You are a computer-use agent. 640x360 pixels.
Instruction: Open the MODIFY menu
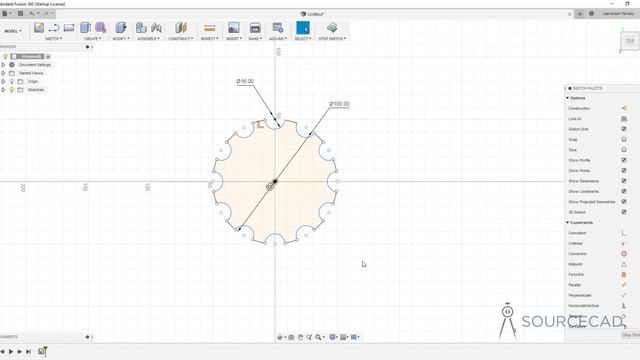pyautogui.click(x=121, y=38)
